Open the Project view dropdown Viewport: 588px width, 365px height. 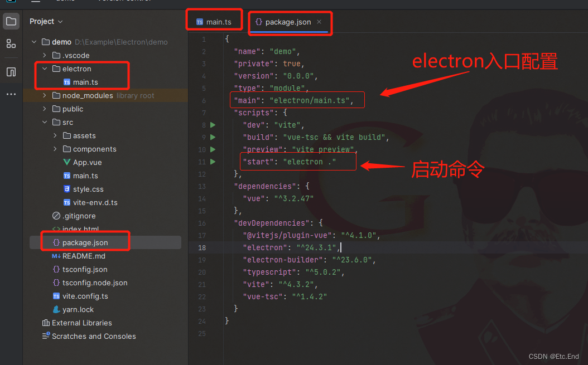[46, 21]
